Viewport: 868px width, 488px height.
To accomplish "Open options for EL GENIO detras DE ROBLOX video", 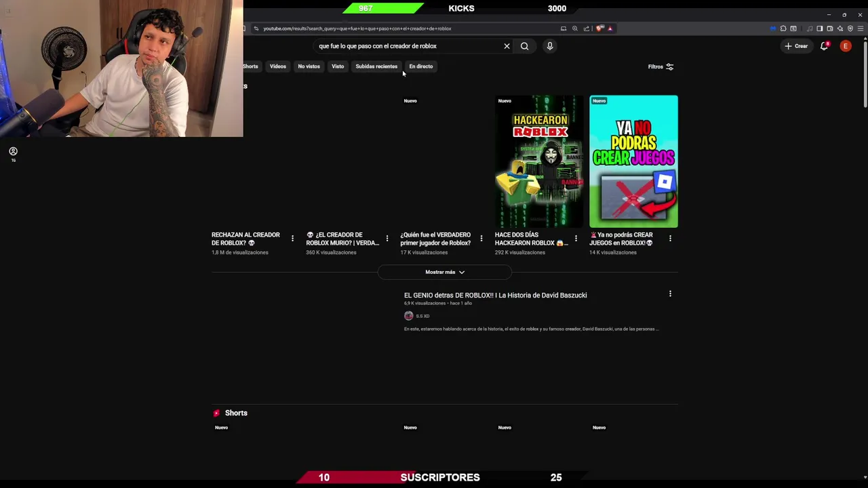I will coord(670,293).
